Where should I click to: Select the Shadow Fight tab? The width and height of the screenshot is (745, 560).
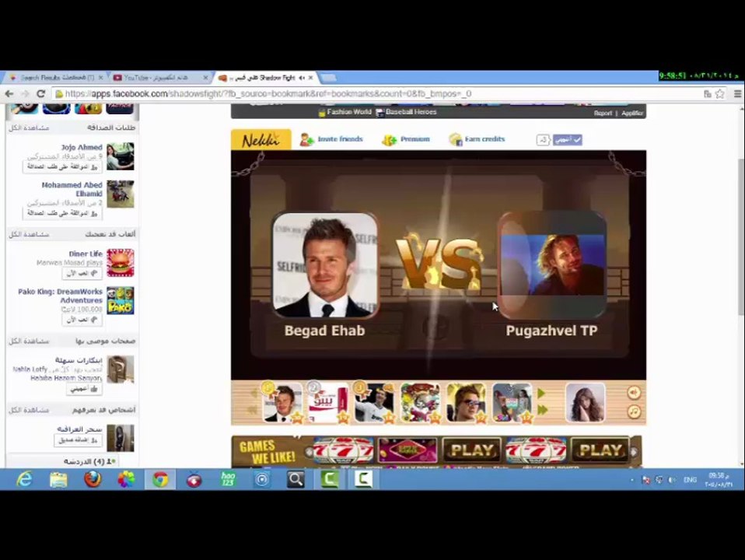266,77
